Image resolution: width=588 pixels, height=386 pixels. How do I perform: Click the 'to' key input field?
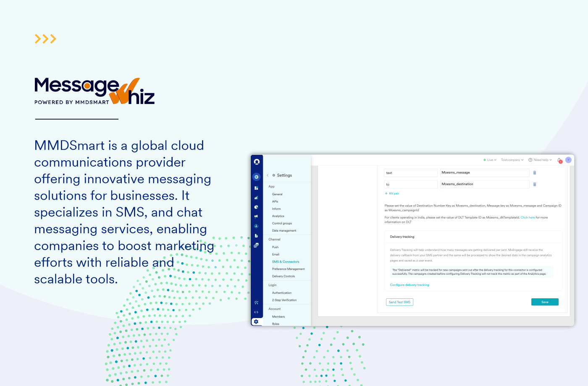coord(411,184)
